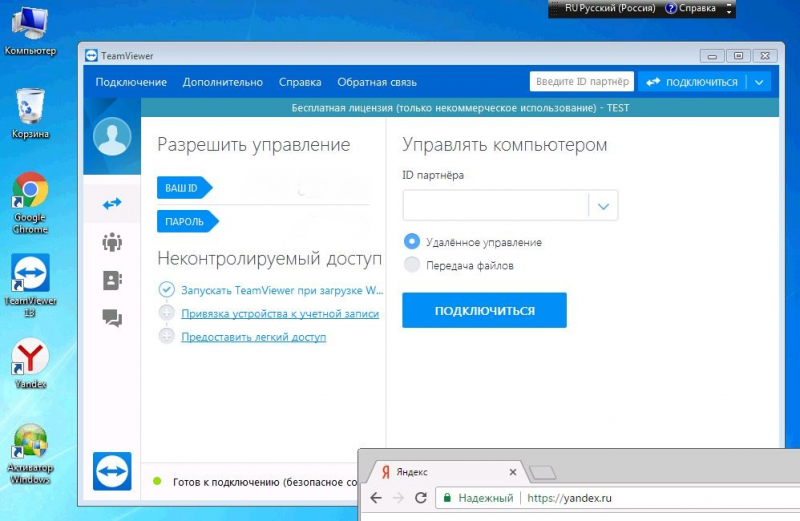Expand the arrow next to top подключиться button
800x521 pixels.
[759, 82]
